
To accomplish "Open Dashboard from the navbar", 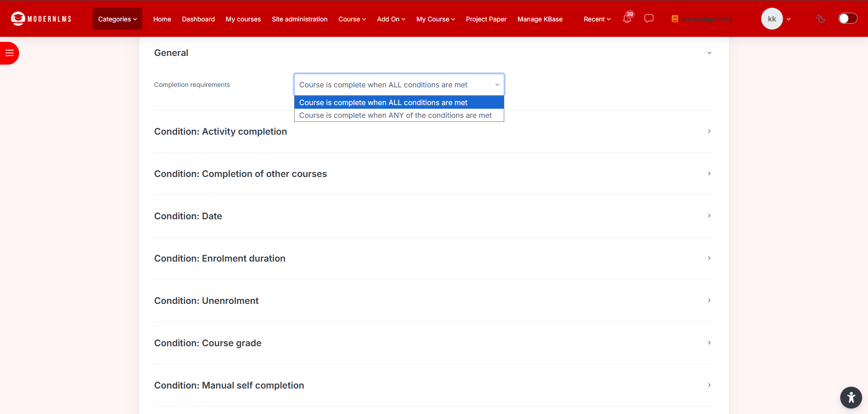I will [198, 19].
